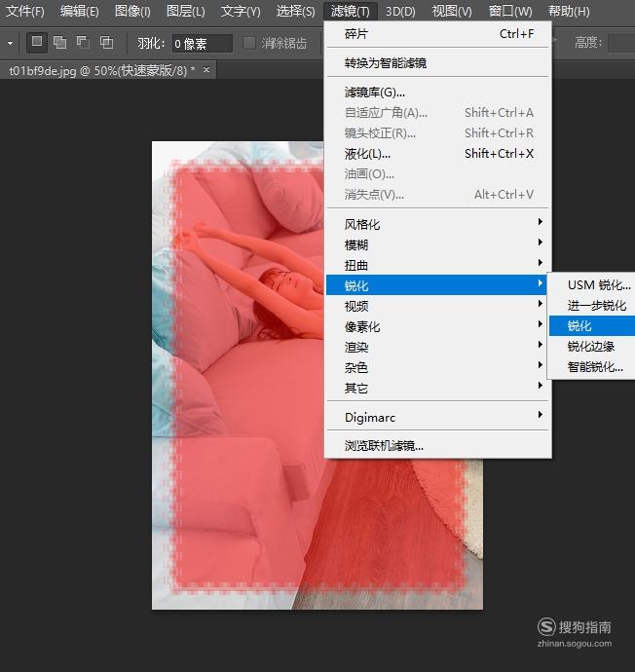Click the 滤镜(T) menu in menu bar
This screenshot has width=635, height=672.
(x=350, y=11)
